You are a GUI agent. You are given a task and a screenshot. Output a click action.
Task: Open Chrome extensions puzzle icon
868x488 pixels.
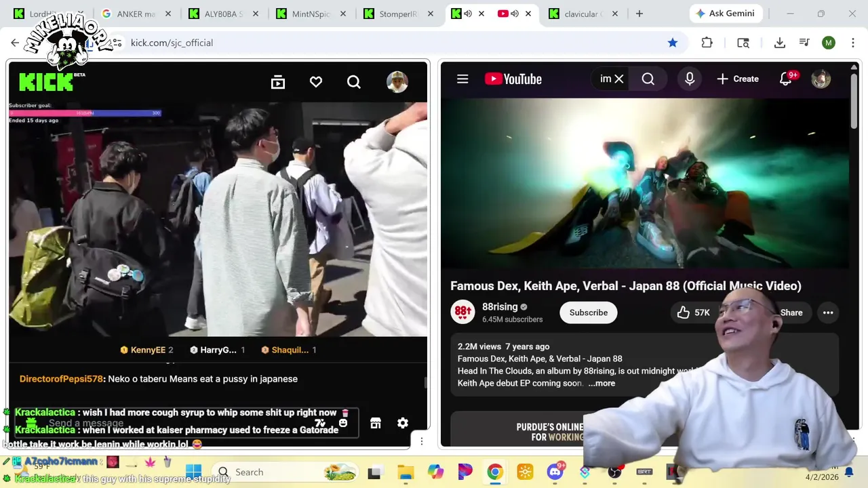click(707, 43)
